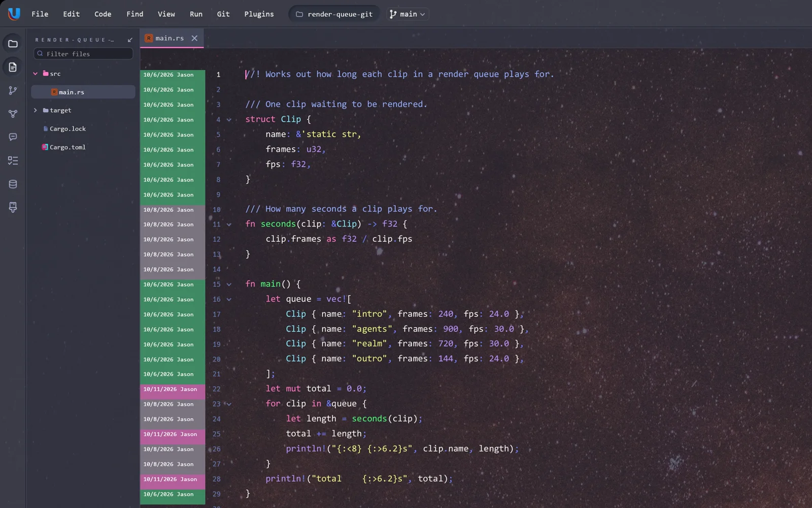
Task: Open the comments chat sidebar icon
Action: coord(13,137)
